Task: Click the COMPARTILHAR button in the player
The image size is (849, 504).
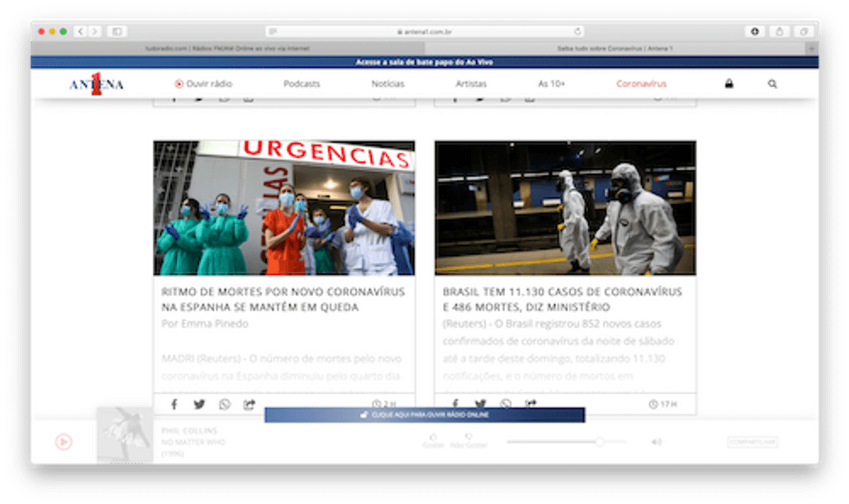Action: [x=753, y=442]
